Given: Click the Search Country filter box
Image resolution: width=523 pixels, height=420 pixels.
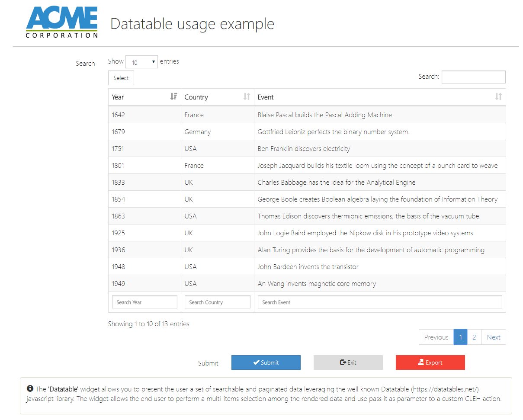Looking at the screenshot, I should coord(217,302).
